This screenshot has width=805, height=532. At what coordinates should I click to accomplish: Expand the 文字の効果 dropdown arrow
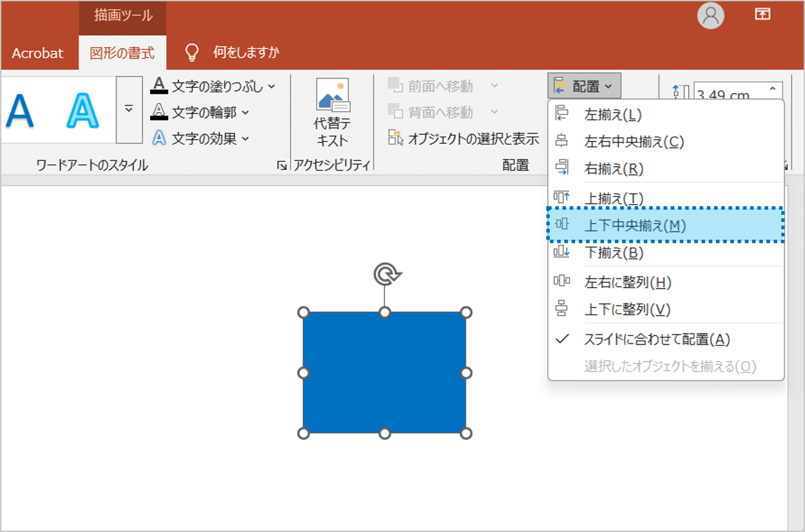coord(245,138)
